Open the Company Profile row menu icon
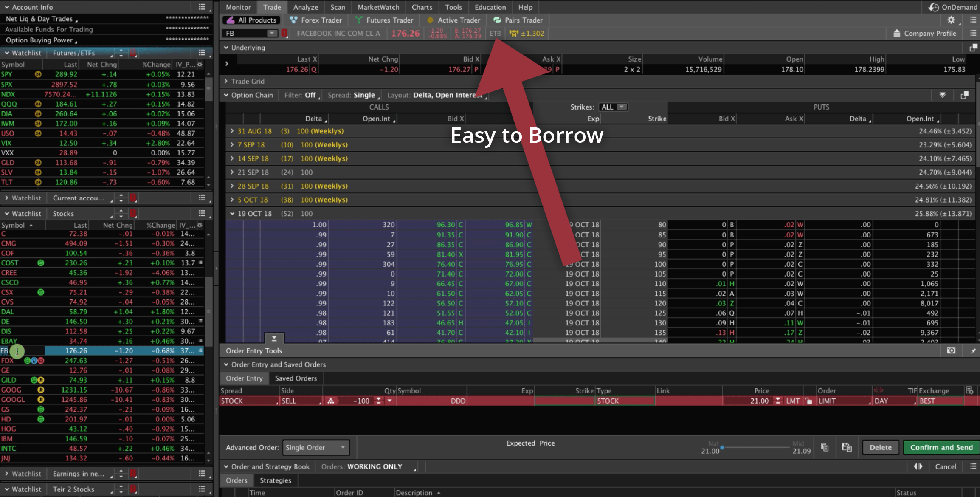The width and height of the screenshot is (980, 497). 973,33
